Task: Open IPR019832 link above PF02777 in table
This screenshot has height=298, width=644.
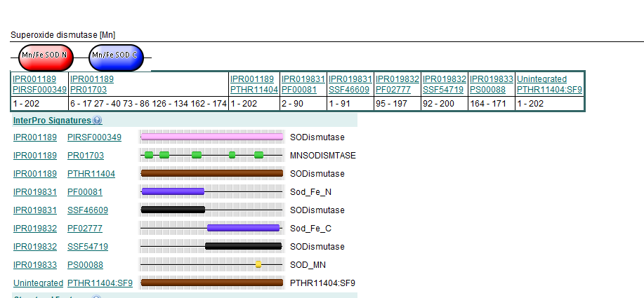Action: [x=397, y=79]
